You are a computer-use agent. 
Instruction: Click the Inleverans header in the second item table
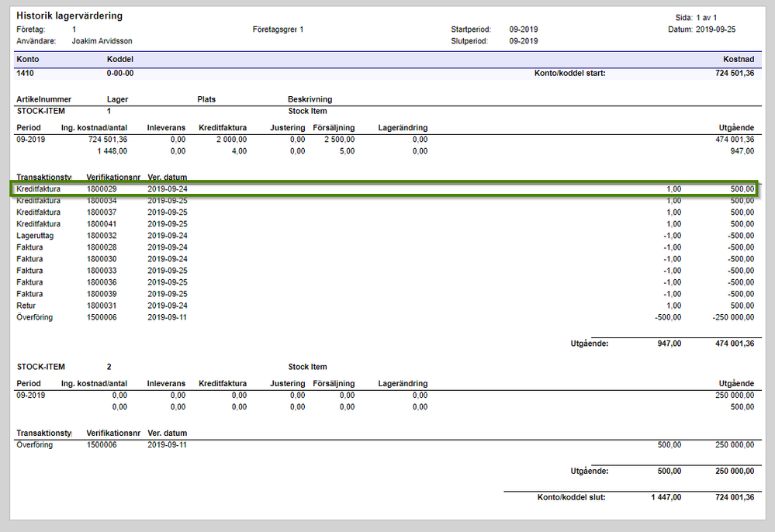tap(166, 383)
